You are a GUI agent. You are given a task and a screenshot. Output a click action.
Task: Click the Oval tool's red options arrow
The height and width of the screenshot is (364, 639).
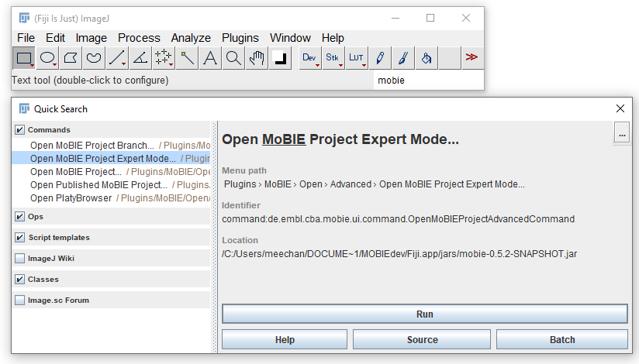point(55,65)
